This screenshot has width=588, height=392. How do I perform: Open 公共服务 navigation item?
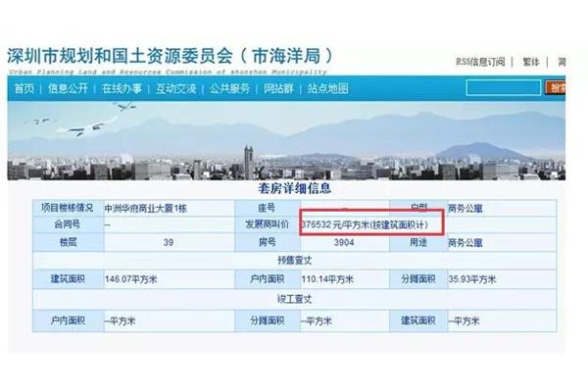(x=229, y=88)
